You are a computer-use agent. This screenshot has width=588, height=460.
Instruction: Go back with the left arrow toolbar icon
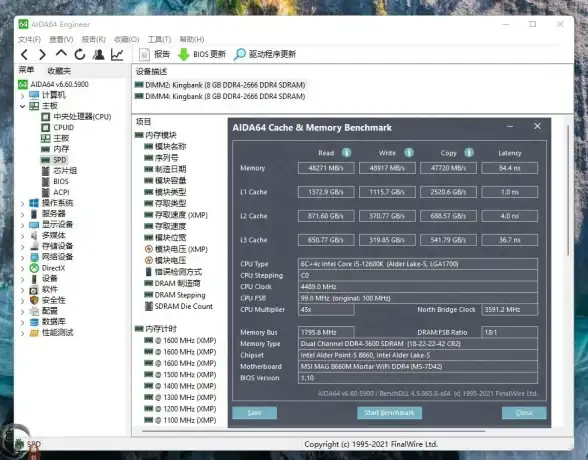coord(25,55)
